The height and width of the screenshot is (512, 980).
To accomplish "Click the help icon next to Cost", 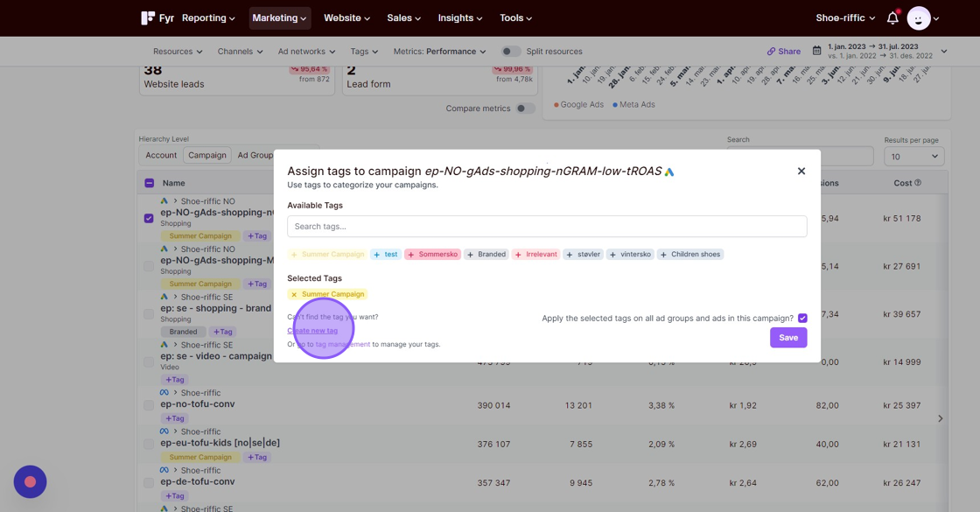I will tap(918, 183).
